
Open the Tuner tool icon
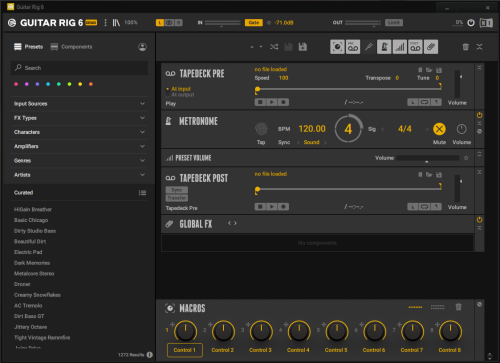coord(368,47)
